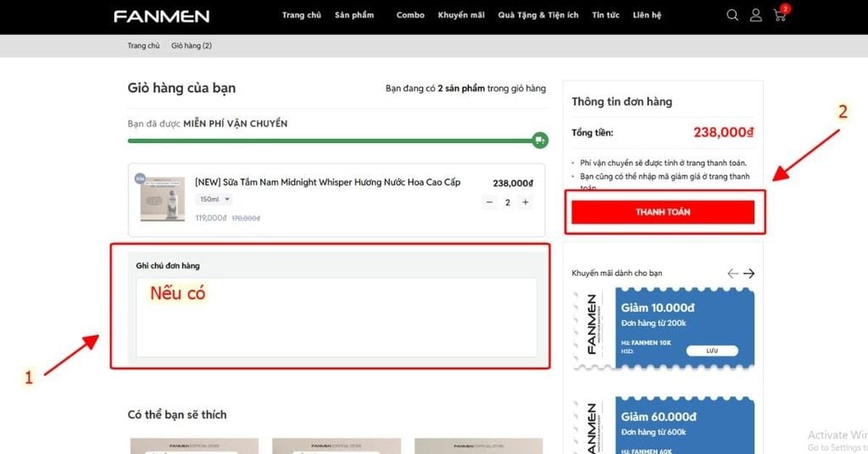Open the search icon in header
868x454 pixels.
point(732,15)
